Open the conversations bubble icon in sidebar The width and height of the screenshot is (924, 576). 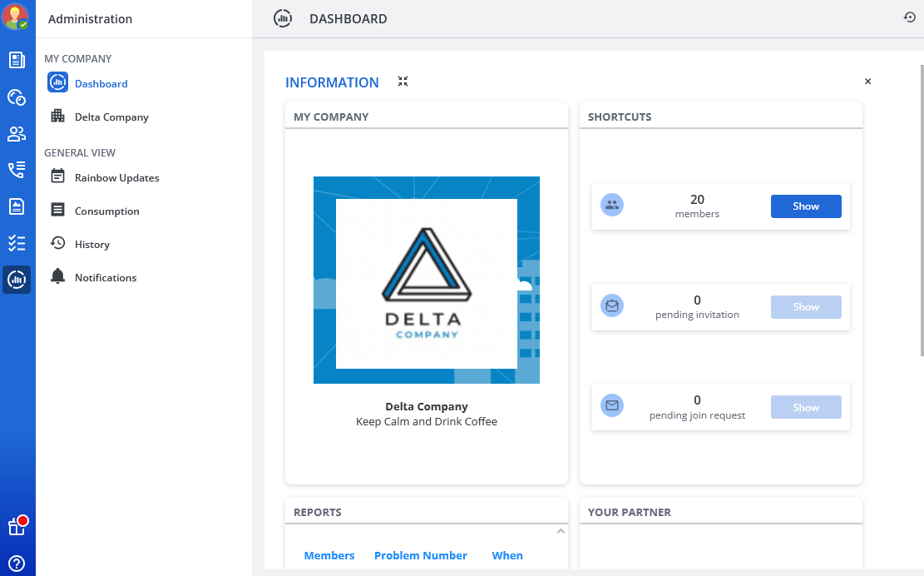point(17,97)
